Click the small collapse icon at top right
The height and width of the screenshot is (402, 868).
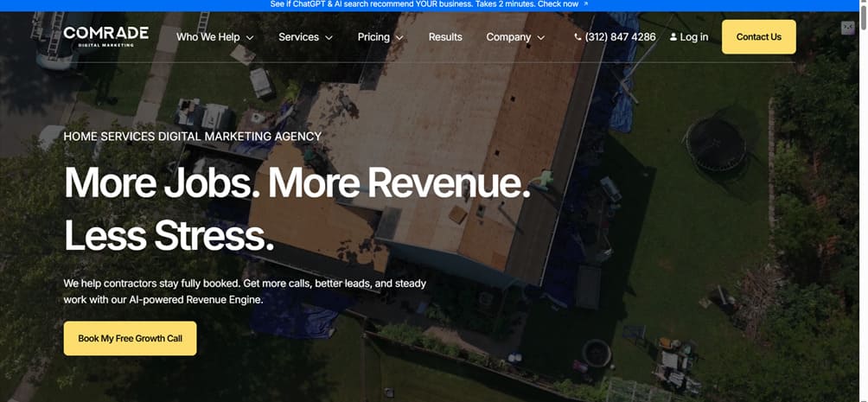pyautogui.click(x=847, y=28)
